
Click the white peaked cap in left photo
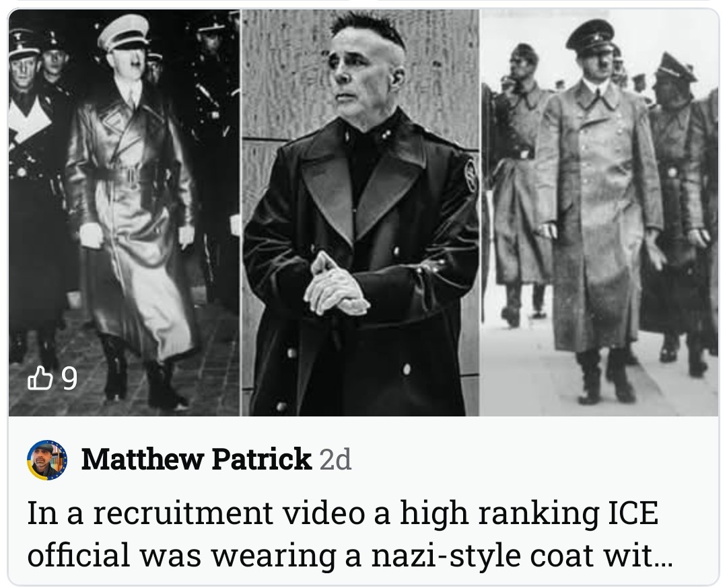pyautogui.click(x=124, y=32)
